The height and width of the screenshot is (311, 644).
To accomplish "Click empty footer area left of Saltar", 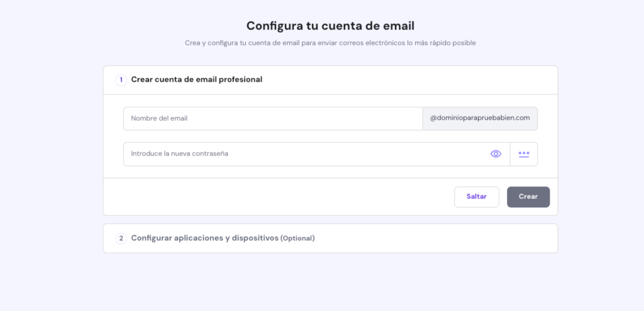I will click(x=277, y=196).
